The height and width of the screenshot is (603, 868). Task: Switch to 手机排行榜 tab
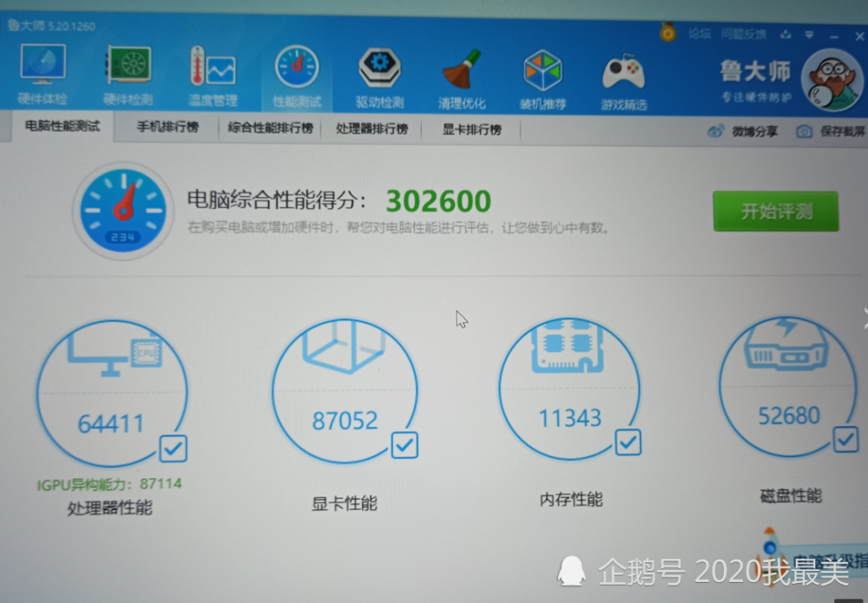pos(168,128)
